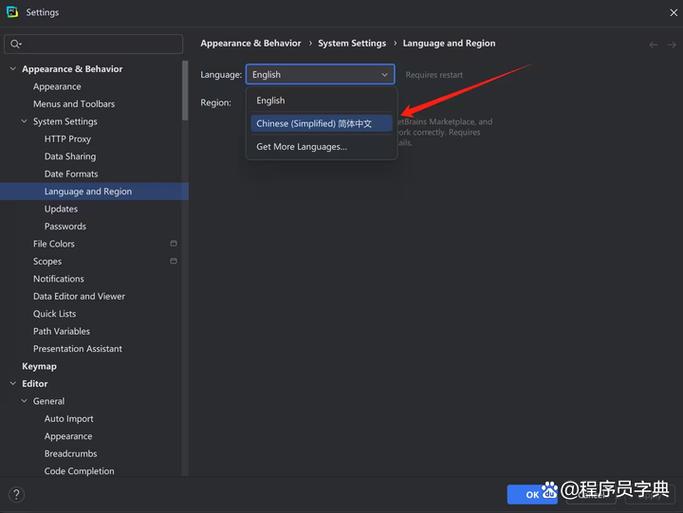The height and width of the screenshot is (513, 683).
Task: Click System Settings breadcrumb
Action: (x=352, y=43)
